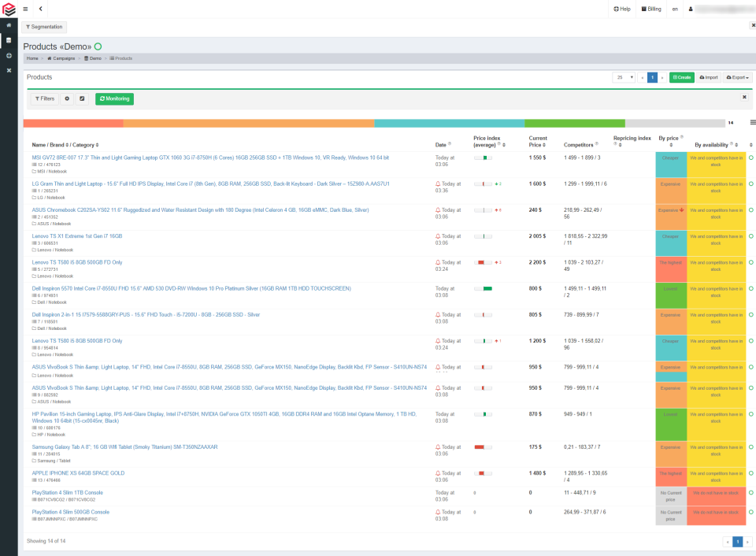Open PlayStation 4 Slim 500GB Console link
Viewport: 756px width, 556px height.
coord(70,512)
